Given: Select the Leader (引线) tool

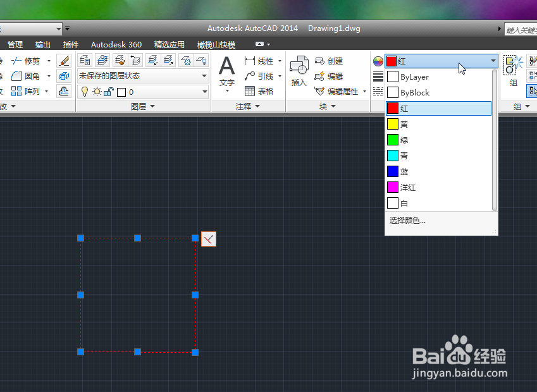Looking at the screenshot, I should coord(259,76).
